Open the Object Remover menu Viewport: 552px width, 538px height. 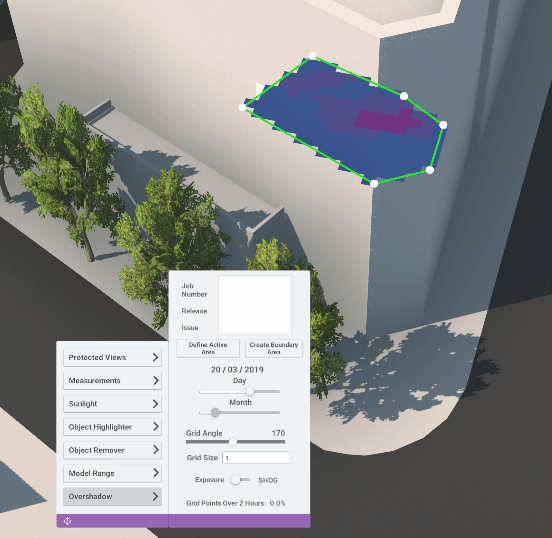pyautogui.click(x=112, y=450)
